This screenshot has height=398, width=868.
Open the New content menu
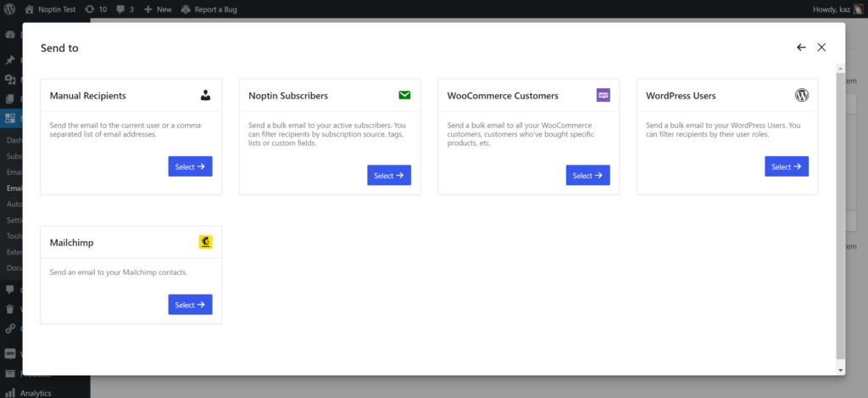click(158, 8)
